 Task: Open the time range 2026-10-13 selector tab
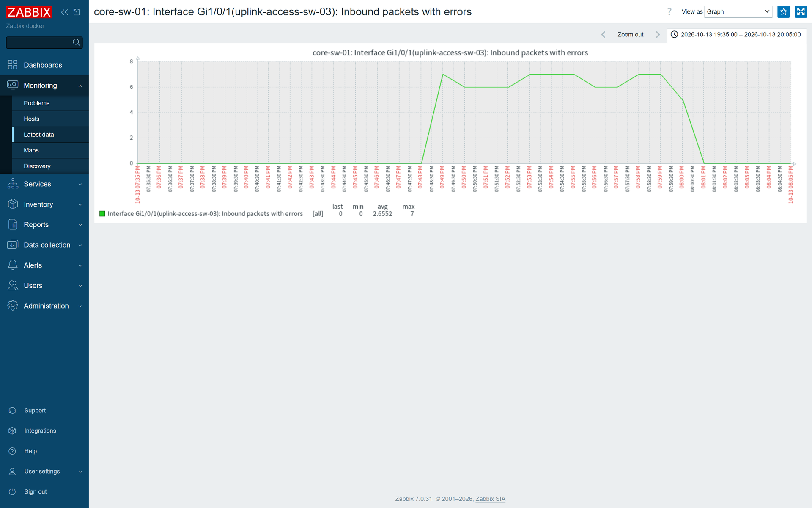737,35
